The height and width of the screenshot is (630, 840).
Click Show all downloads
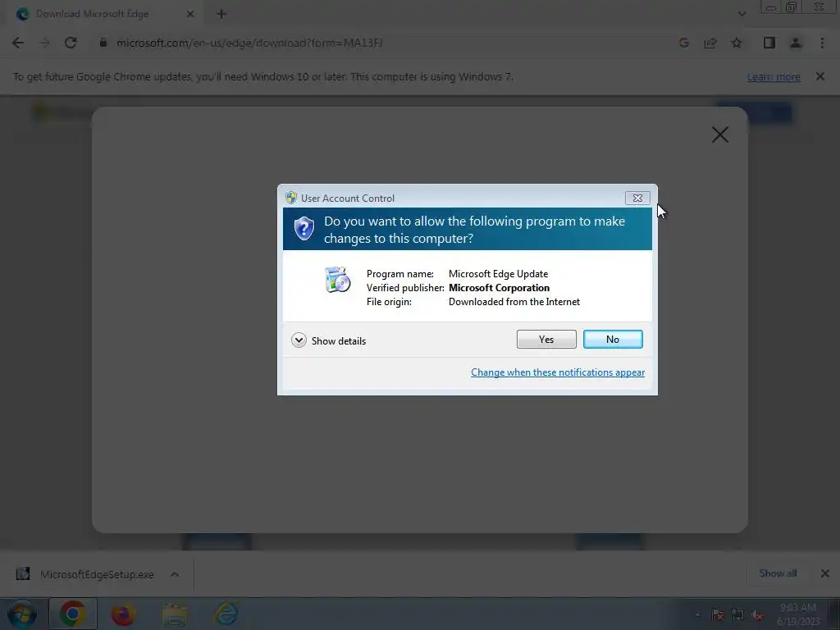[x=778, y=573]
